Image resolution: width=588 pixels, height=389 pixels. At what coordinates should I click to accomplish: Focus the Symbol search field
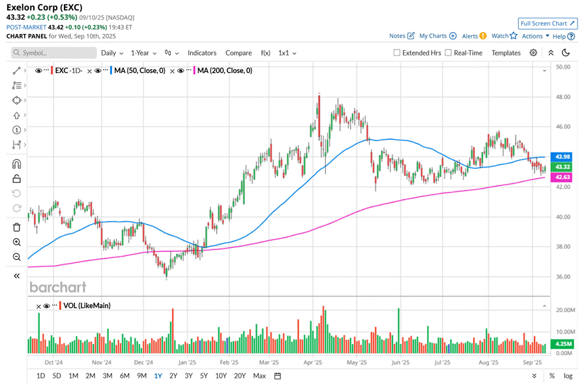point(53,53)
